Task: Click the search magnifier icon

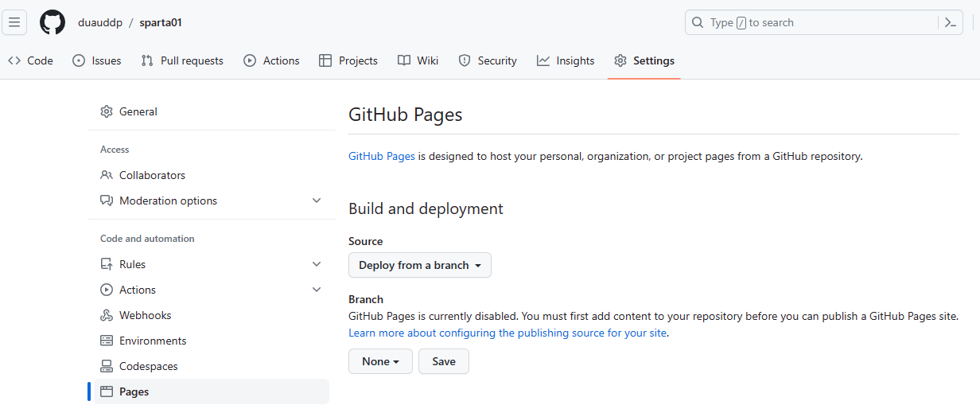Action: (x=698, y=22)
